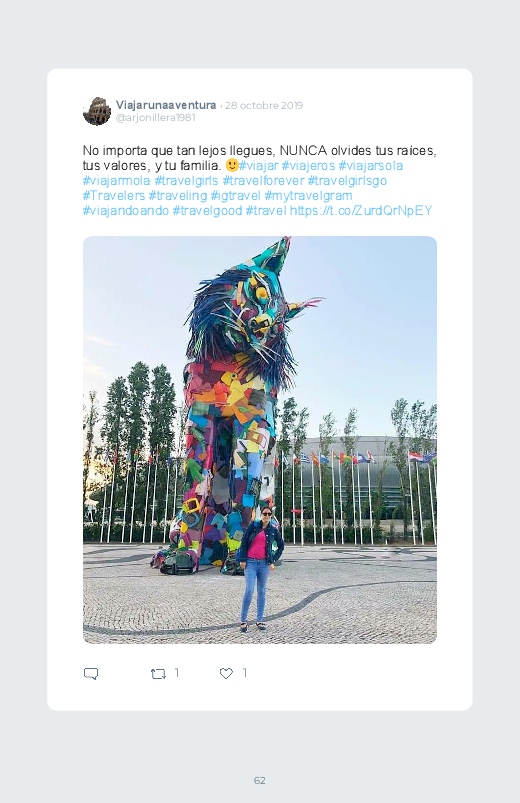
Task: Open the #viajarsola hashtag
Action: (x=371, y=166)
